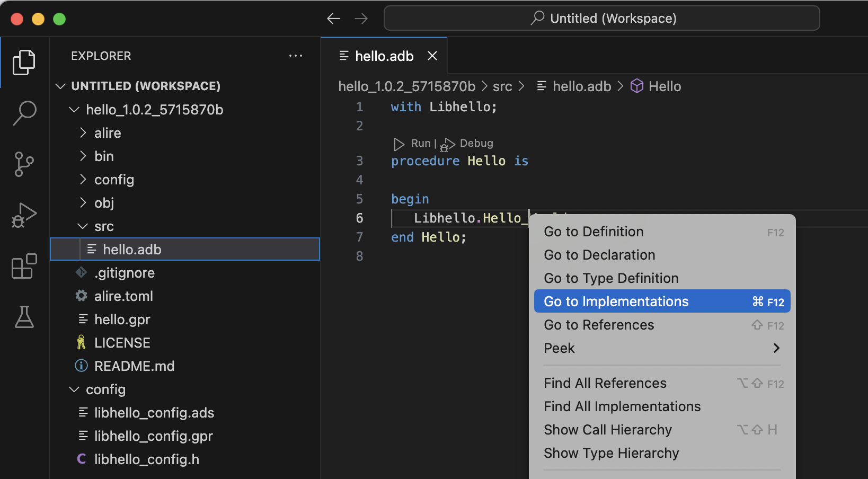The width and height of the screenshot is (868, 479).
Task: Collapse the UNTITLED (WORKSPACE) section
Action: (x=145, y=86)
